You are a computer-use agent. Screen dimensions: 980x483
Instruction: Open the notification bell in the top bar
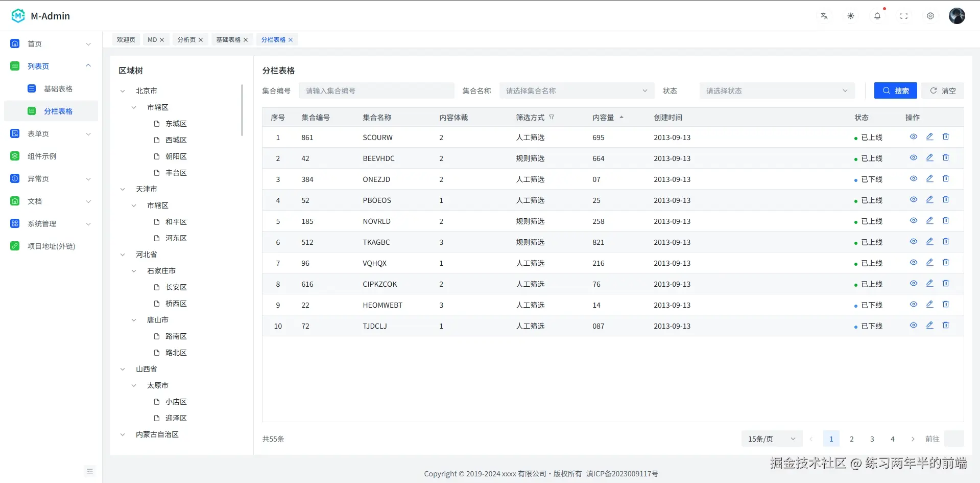(x=877, y=16)
